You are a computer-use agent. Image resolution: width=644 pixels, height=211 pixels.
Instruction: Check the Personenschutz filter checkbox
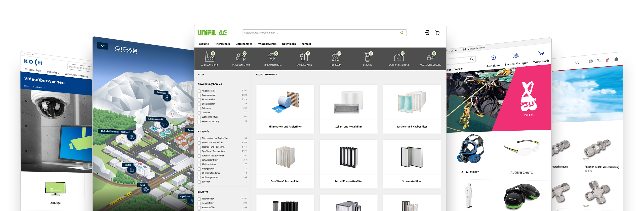[199, 95]
